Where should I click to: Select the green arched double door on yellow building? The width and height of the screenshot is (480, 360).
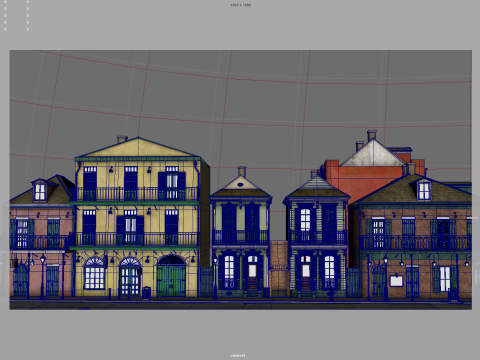[171, 276]
